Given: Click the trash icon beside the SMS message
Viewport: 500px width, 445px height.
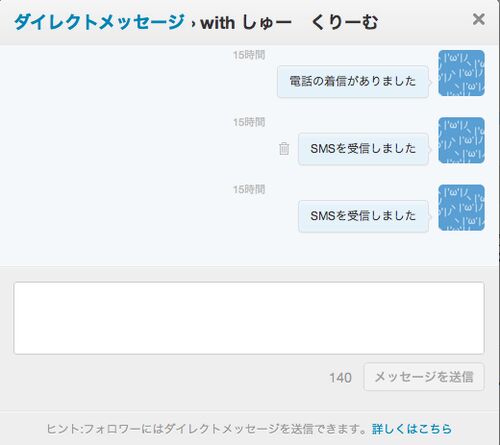Looking at the screenshot, I should pos(284,149).
